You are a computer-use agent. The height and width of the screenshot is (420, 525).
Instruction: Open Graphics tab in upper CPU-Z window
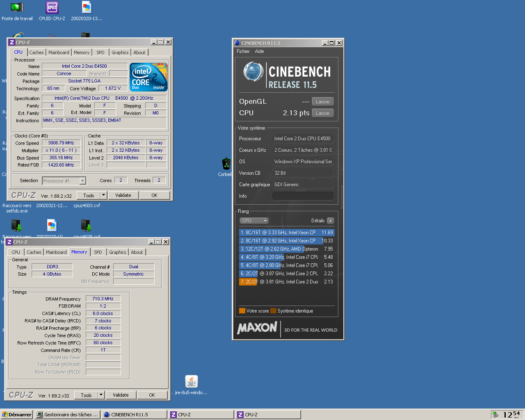pyautogui.click(x=120, y=52)
